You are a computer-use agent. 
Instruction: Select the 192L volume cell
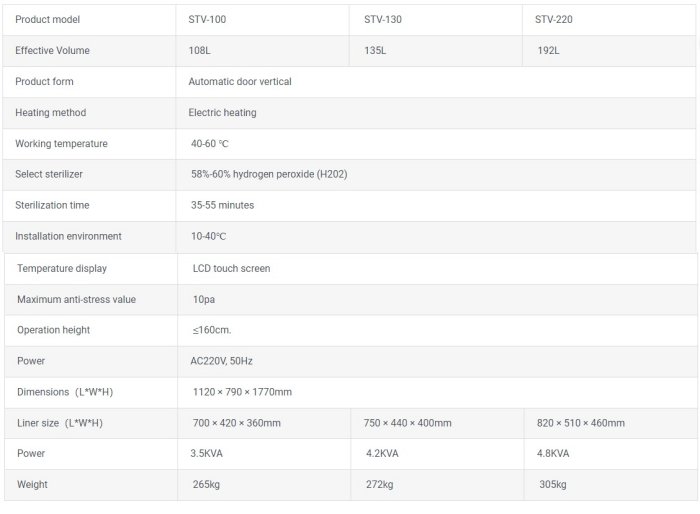point(546,50)
